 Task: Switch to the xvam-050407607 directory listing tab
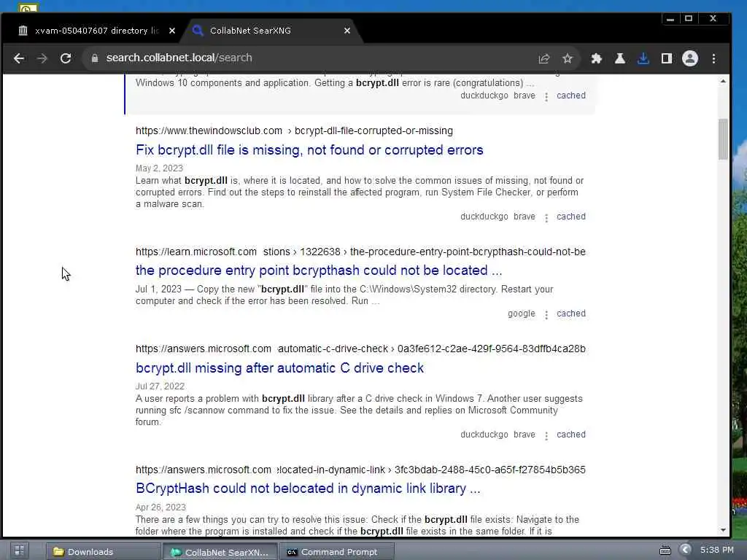point(96,31)
